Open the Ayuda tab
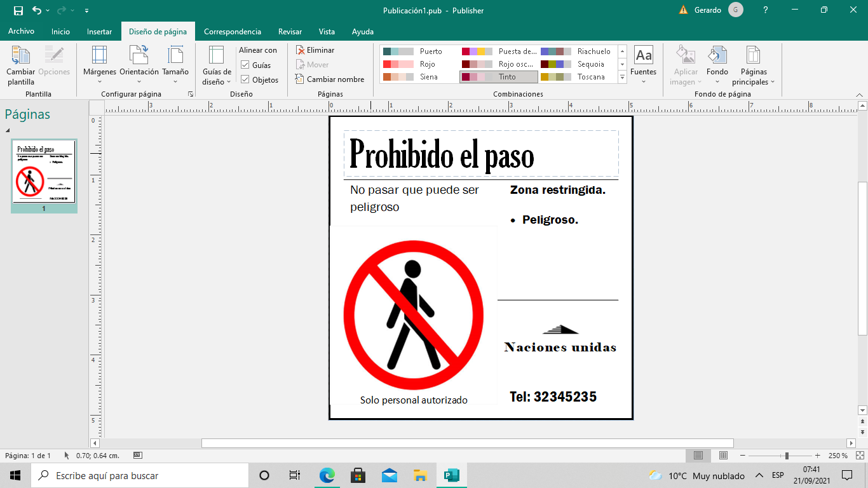 363,31
